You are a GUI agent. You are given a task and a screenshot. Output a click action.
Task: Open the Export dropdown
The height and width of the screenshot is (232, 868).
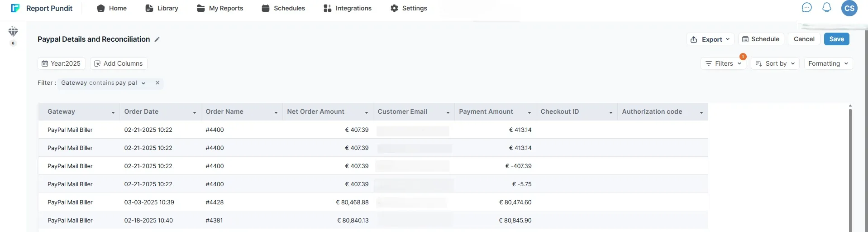(x=710, y=39)
